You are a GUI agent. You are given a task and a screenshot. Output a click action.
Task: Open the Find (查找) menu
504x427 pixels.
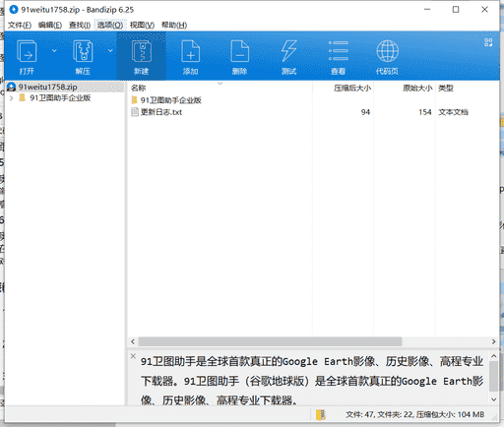80,25
